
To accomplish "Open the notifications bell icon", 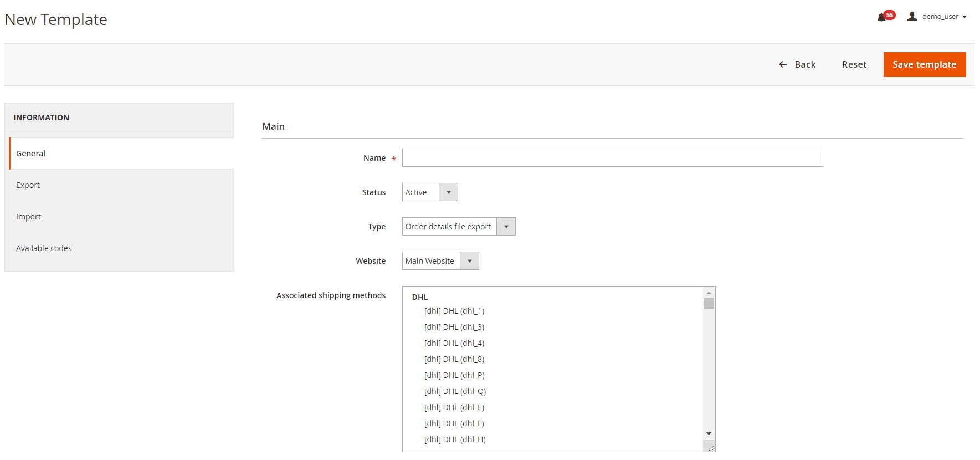I will click(886, 17).
